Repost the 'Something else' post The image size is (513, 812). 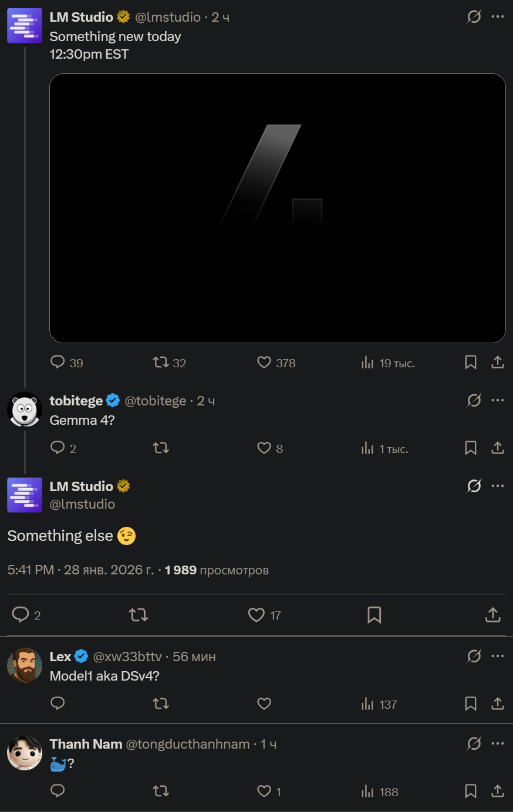click(139, 615)
